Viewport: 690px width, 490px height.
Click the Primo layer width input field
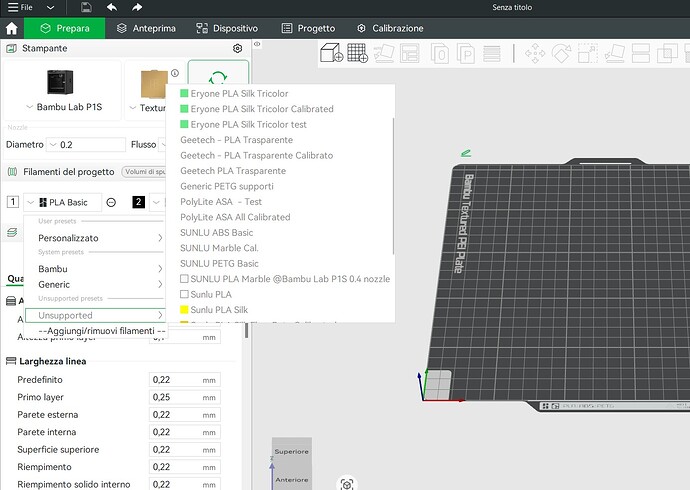(x=184, y=397)
